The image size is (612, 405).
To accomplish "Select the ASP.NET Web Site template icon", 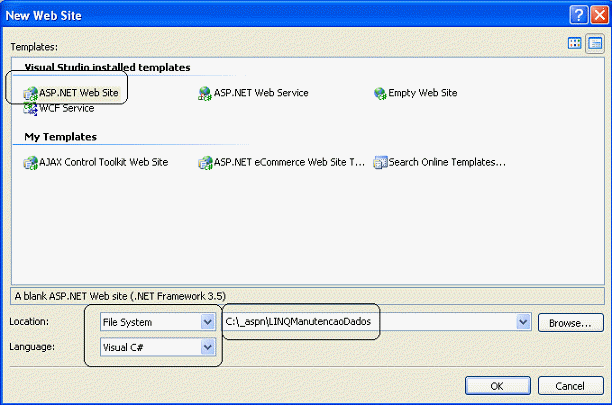I will [x=30, y=94].
